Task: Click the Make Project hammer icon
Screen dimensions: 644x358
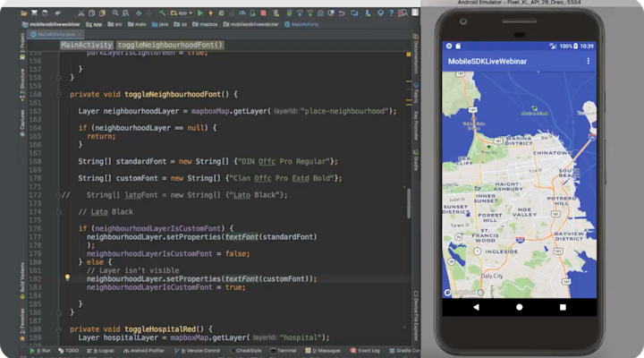Action: point(162,13)
